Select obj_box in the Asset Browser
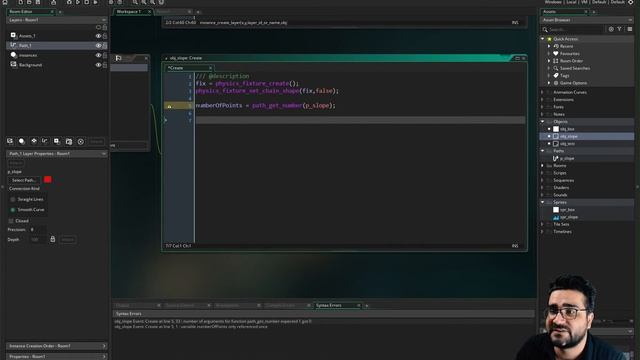 [x=567, y=129]
